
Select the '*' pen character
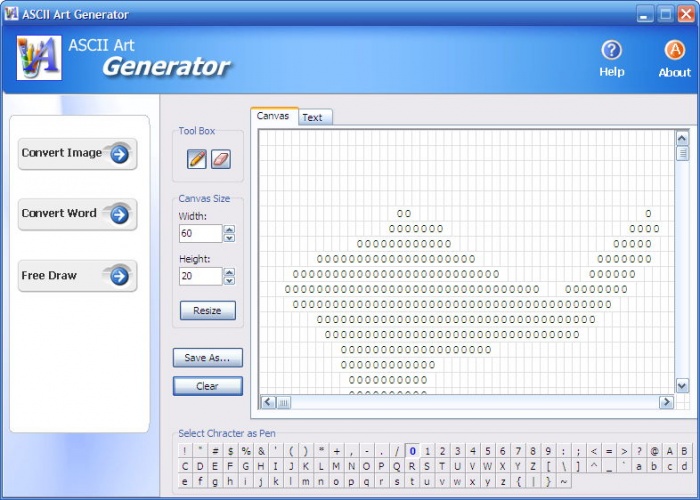coord(321,451)
